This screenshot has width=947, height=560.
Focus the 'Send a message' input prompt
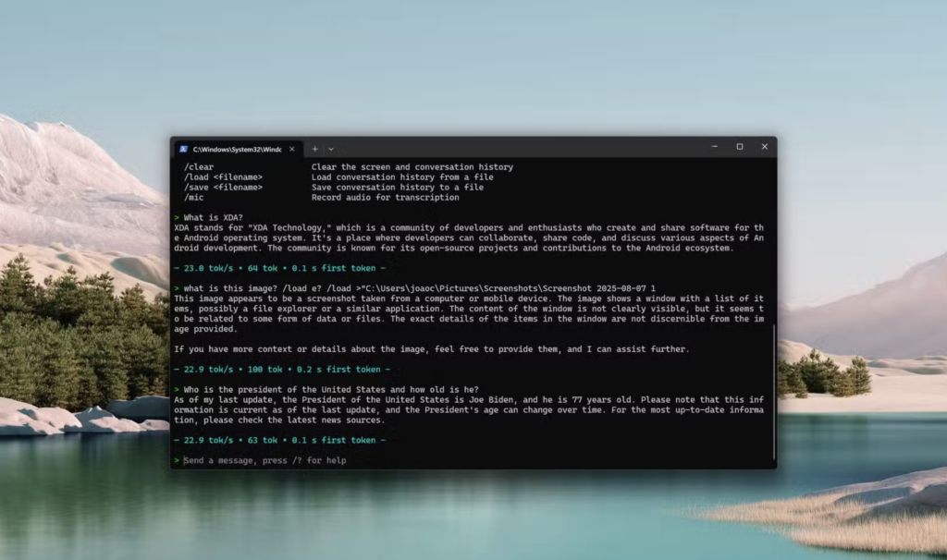tap(265, 460)
